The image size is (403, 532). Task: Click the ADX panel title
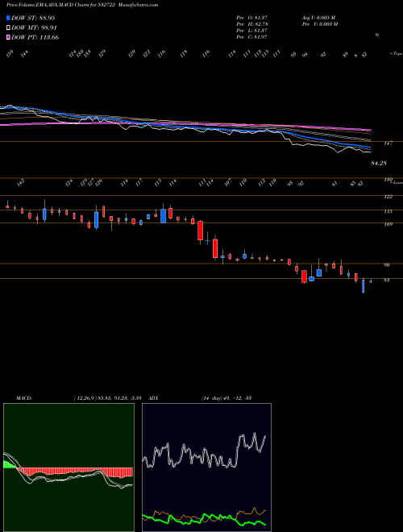(x=154, y=397)
